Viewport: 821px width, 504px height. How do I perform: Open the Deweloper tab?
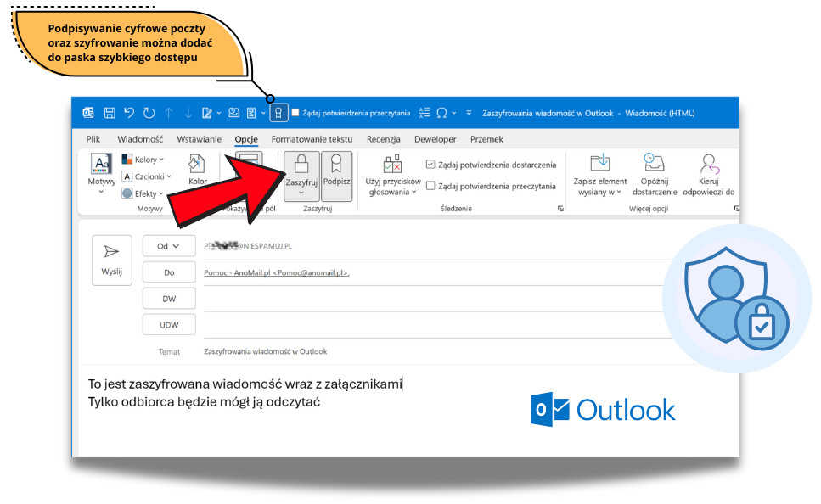point(435,139)
